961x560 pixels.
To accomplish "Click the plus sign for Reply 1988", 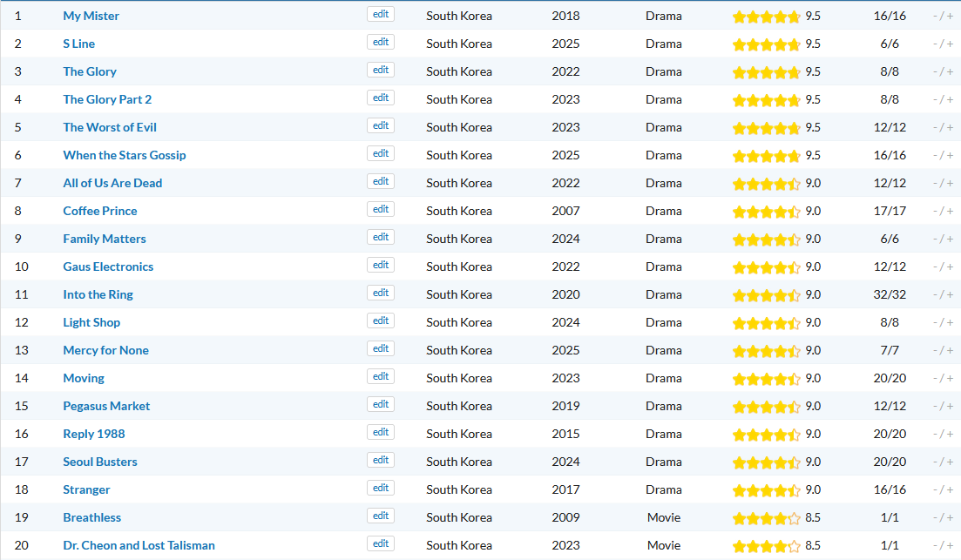I will pos(950,434).
